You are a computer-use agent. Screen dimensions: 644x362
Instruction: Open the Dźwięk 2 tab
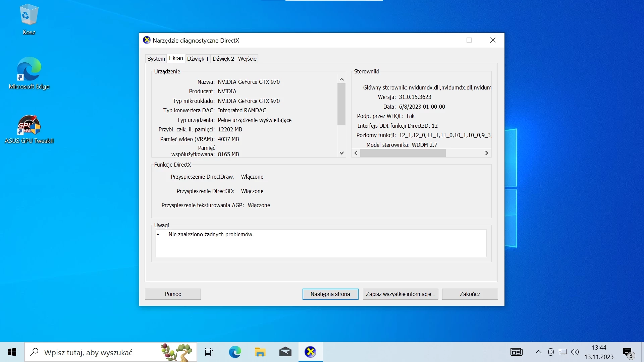pyautogui.click(x=223, y=59)
